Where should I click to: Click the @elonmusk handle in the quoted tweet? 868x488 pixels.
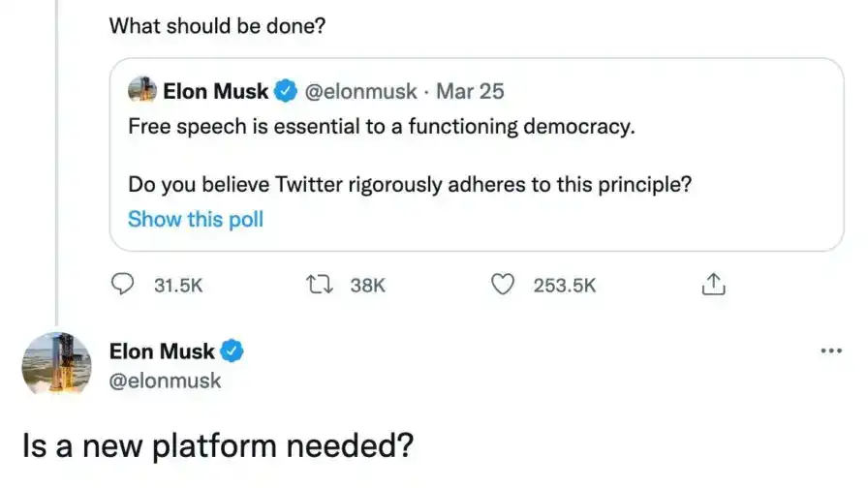(360, 92)
